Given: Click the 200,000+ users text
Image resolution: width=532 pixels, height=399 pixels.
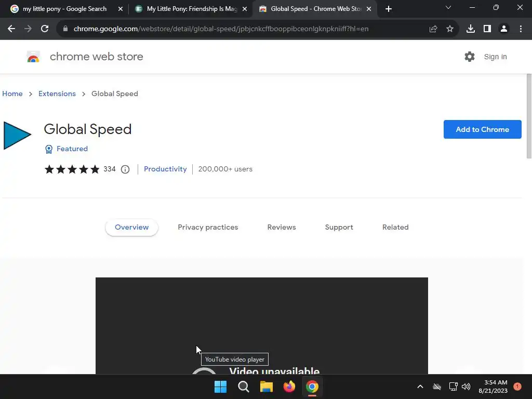Looking at the screenshot, I should [225, 169].
